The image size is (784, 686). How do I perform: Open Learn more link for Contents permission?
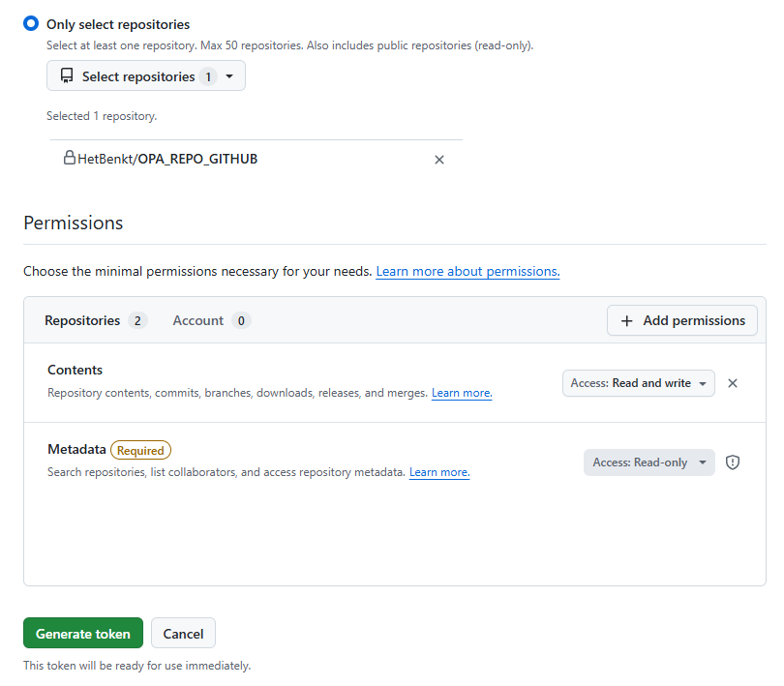[x=462, y=393]
